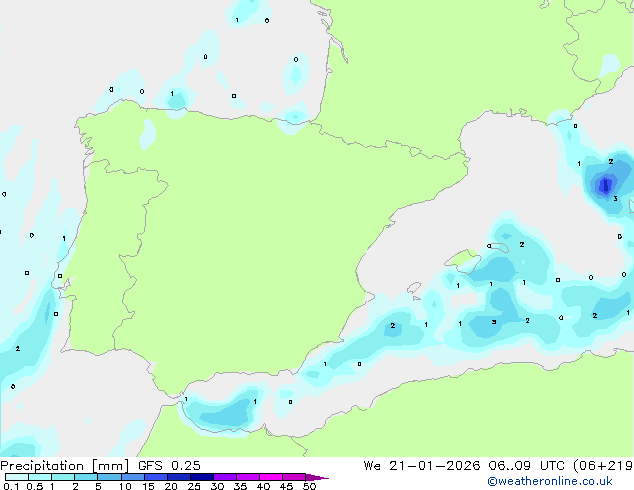Screen dimensions: 634x490
Task: Click the 25–30 mm dark navy swatch
Action: [202, 477]
